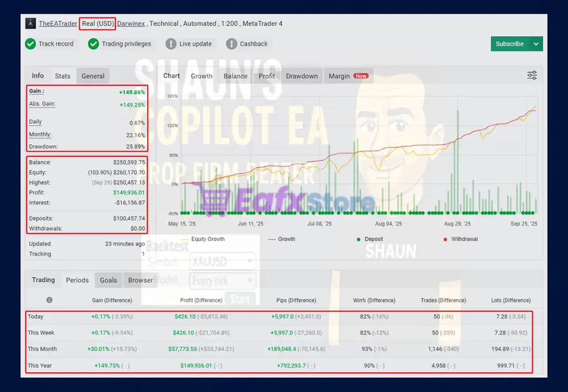The height and width of the screenshot is (392, 568).
Task: Open the Goals tab
Action: (108, 280)
